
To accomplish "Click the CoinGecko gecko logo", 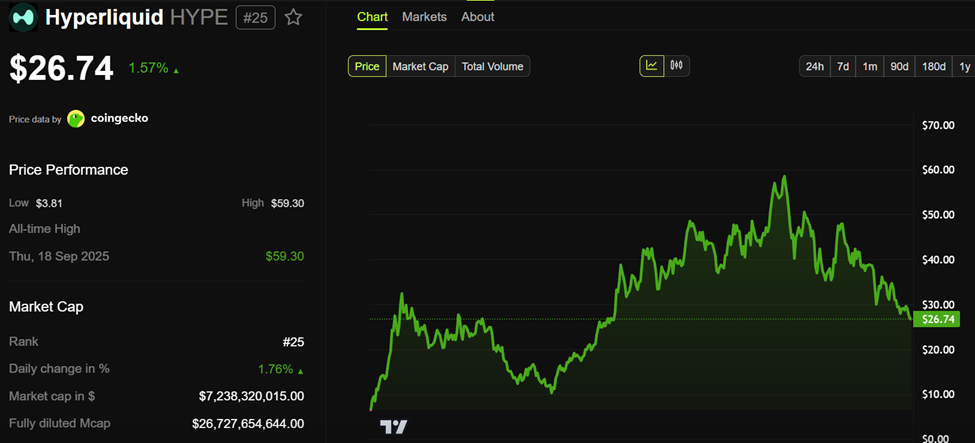I will pyautogui.click(x=76, y=119).
